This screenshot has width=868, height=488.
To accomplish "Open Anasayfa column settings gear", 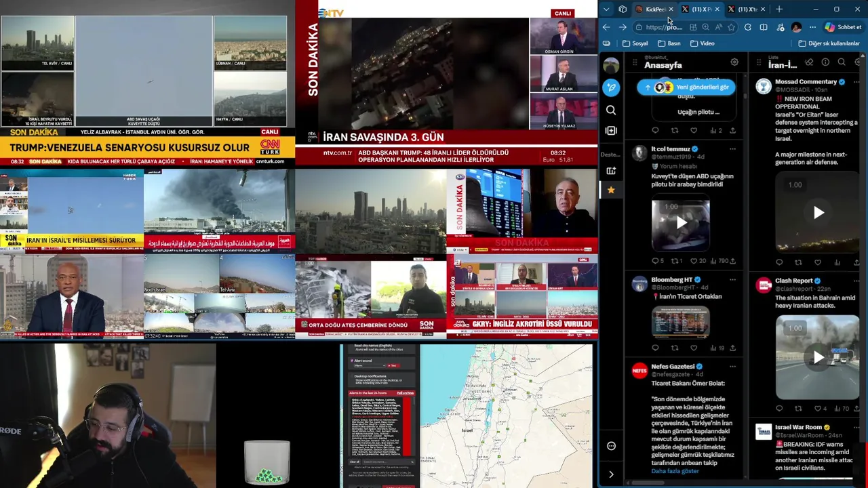I will click(x=734, y=62).
